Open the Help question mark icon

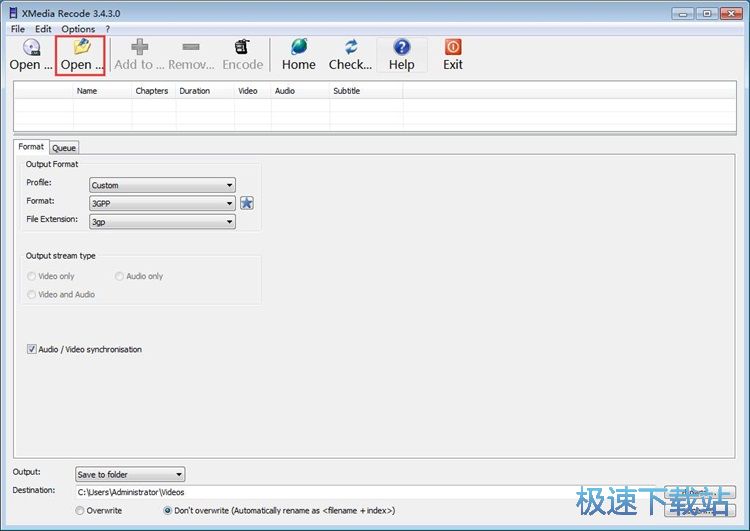point(401,48)
